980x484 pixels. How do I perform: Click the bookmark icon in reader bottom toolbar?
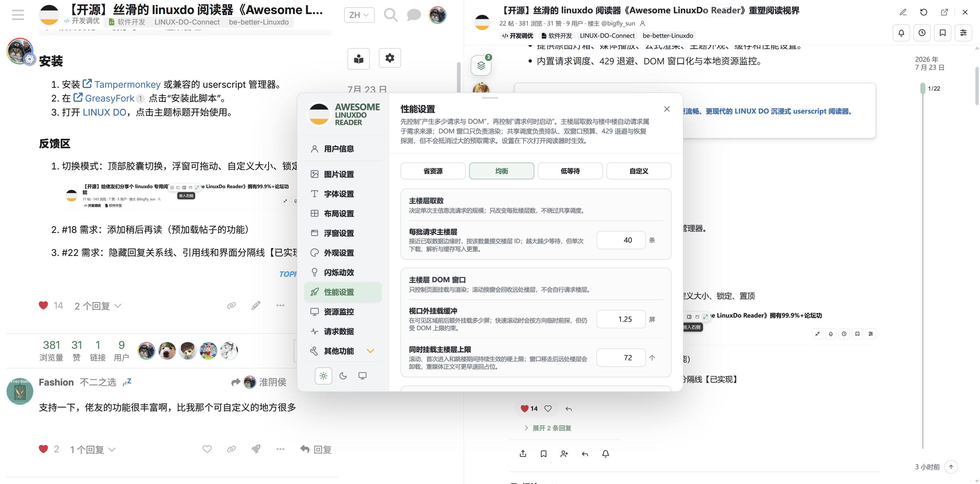(x=543, y=454)
